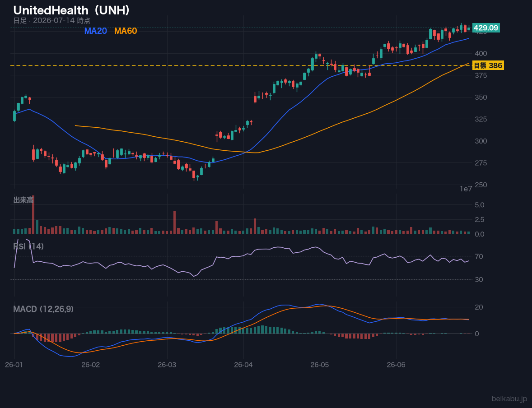This screenshot has height=408, width=532.
Task: Click the 5.0 volume axis label
Action: point(480,205)
